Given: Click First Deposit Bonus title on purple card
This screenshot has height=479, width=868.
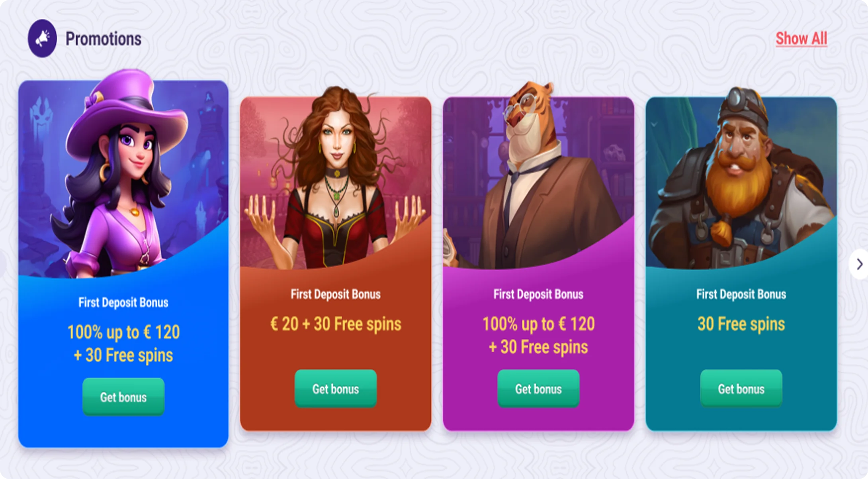Looking at the screenshot, I should pos(538,294).
